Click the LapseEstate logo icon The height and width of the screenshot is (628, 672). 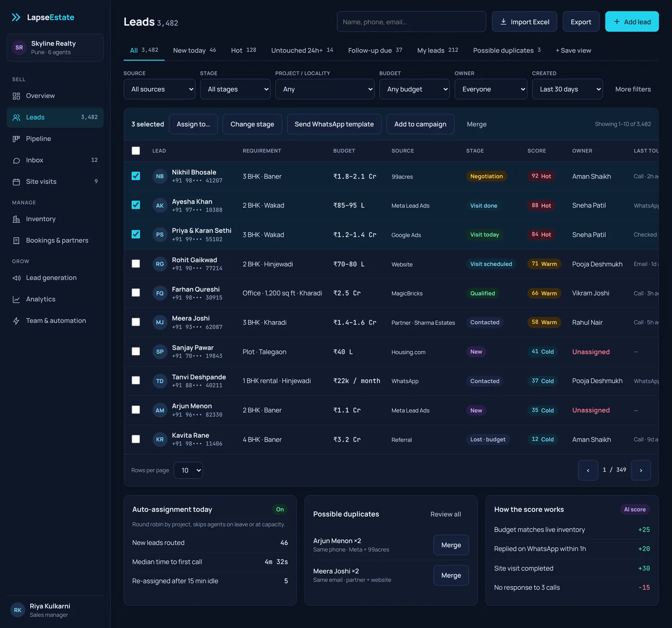pos(16,17)
